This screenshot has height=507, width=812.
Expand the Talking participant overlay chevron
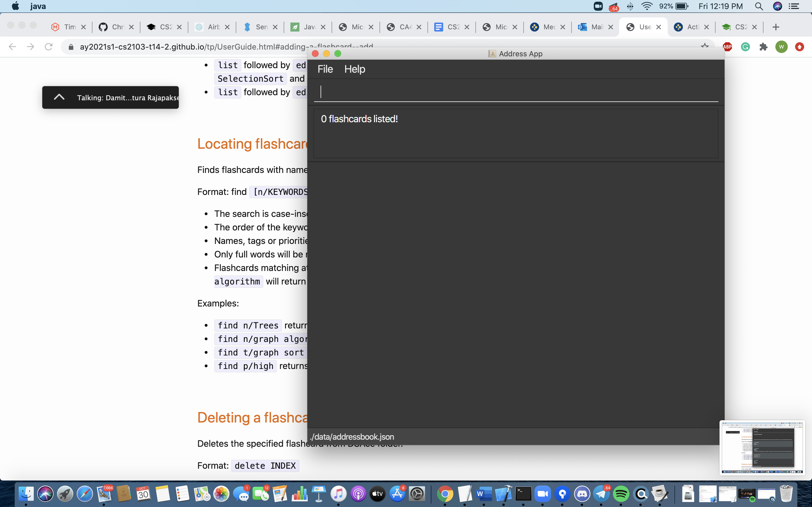pyautogui.click(x=59, y=97)
